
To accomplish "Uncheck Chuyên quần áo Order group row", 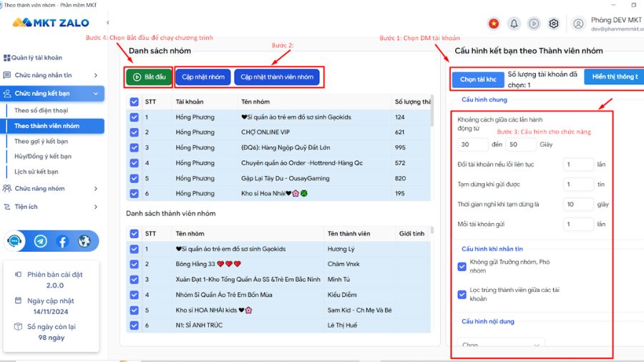I will (135, 163).
